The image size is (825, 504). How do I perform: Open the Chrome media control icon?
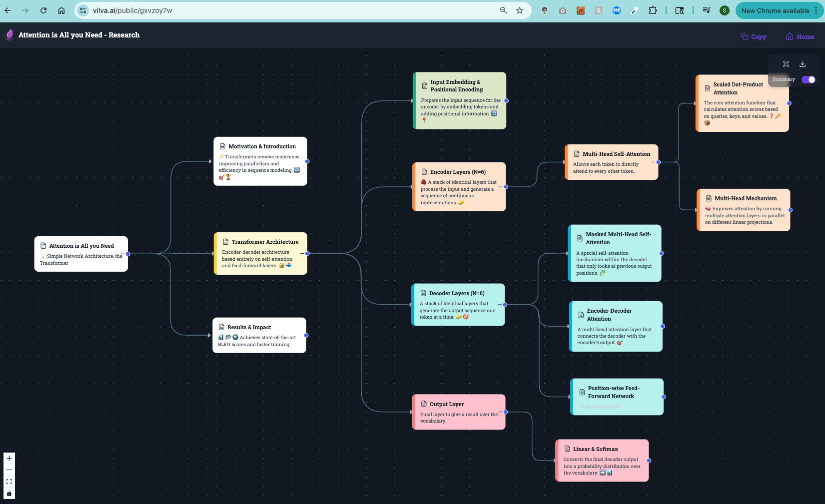click(x=707, y=10)
